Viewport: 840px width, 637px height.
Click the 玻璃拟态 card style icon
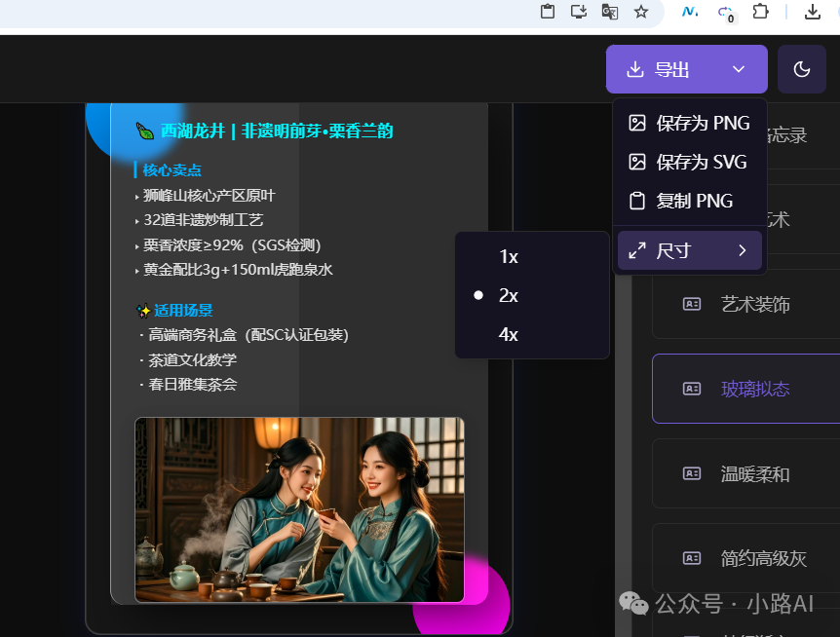693,389
